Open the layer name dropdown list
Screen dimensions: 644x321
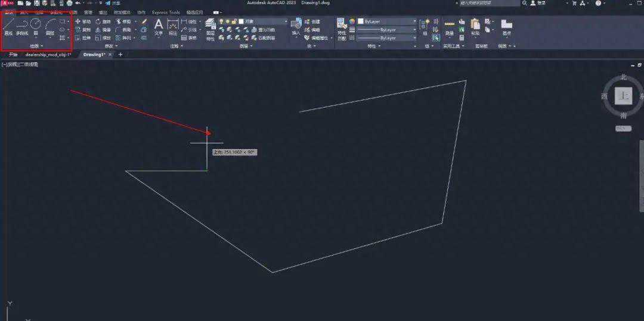pyautogui.click(x=262, y=21)
